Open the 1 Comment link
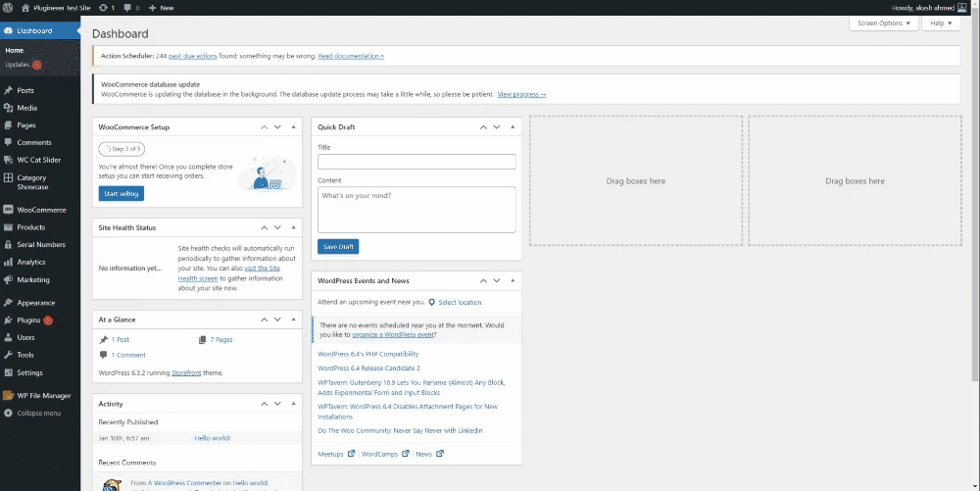 pyautogui.click(x=128, y=356)
